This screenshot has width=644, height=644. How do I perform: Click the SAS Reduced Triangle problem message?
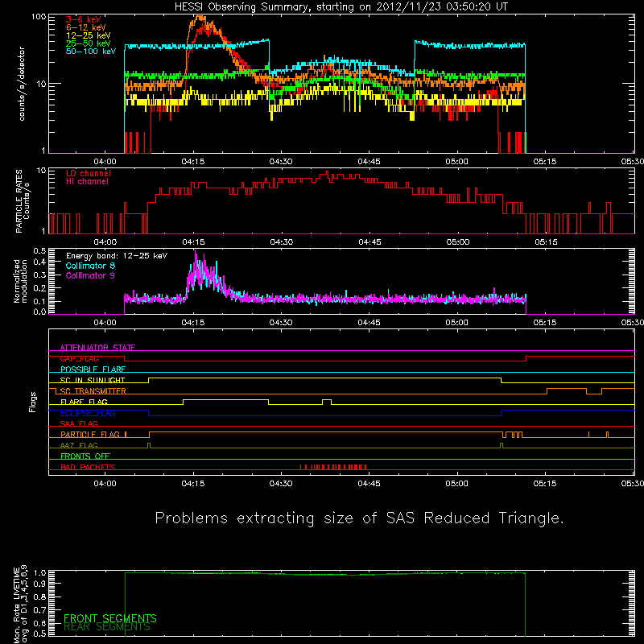[359, 518]
